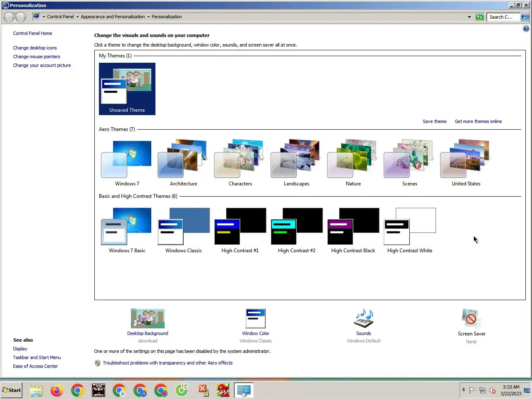This screenshot has width=532, height=399.
Task: Apply the Windows Classic theme
Action: point(183,231)
